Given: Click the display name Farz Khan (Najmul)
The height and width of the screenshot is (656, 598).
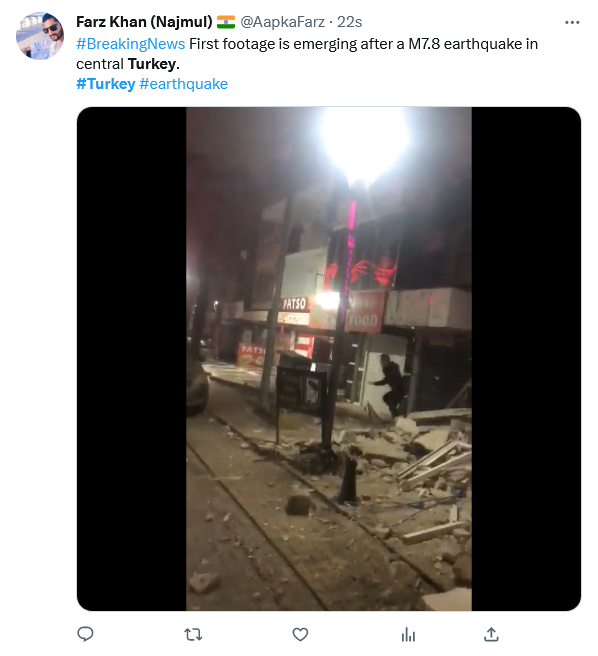Looking at the screenshot, I should click(144, 22).
